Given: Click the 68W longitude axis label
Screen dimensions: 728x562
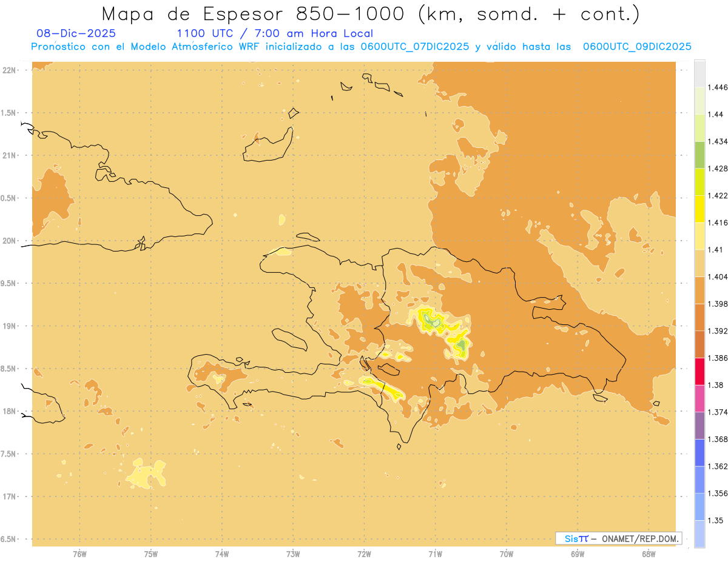Looking at the screenshot, I should tap(649, 554).
